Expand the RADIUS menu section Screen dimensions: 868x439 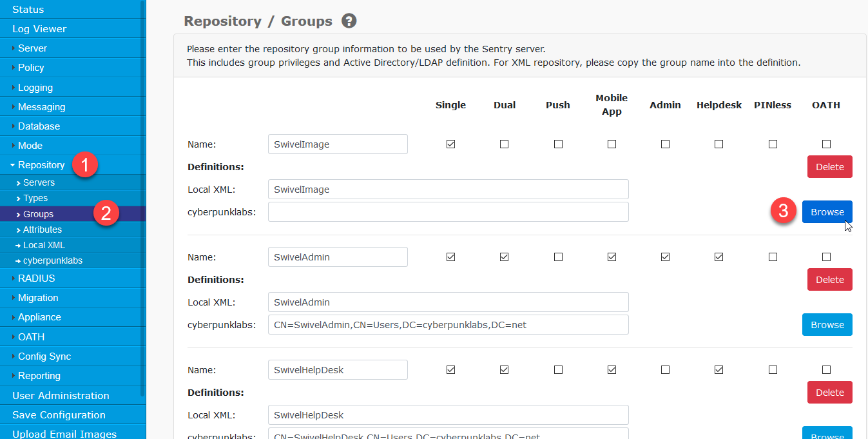36,278
